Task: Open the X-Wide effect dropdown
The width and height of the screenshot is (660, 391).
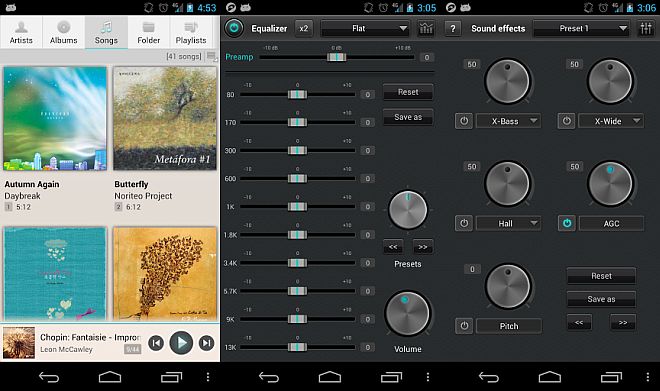Action: pos(611,121)
